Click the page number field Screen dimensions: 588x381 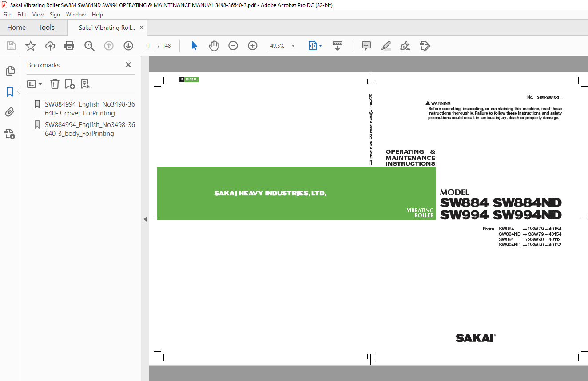point(148,46)
